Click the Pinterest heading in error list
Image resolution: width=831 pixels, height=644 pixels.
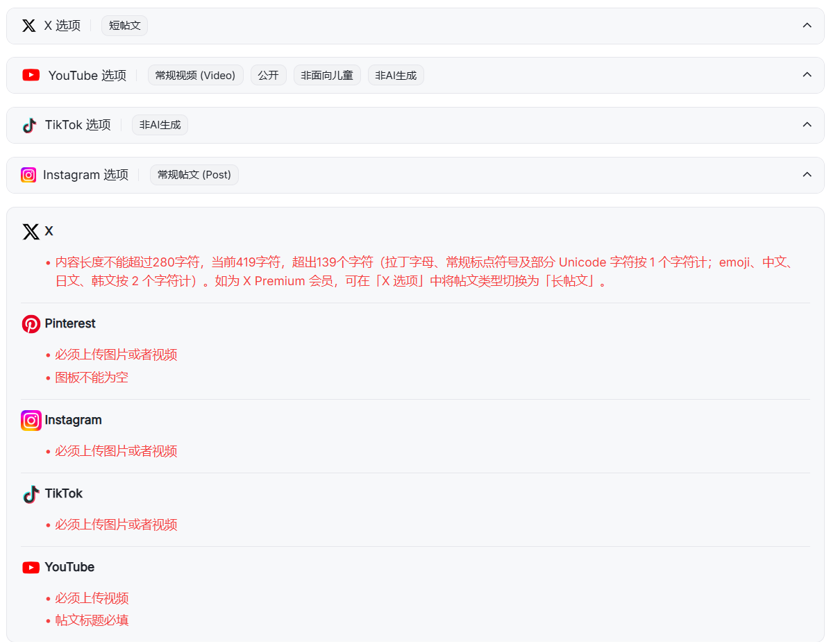[70, 323]
